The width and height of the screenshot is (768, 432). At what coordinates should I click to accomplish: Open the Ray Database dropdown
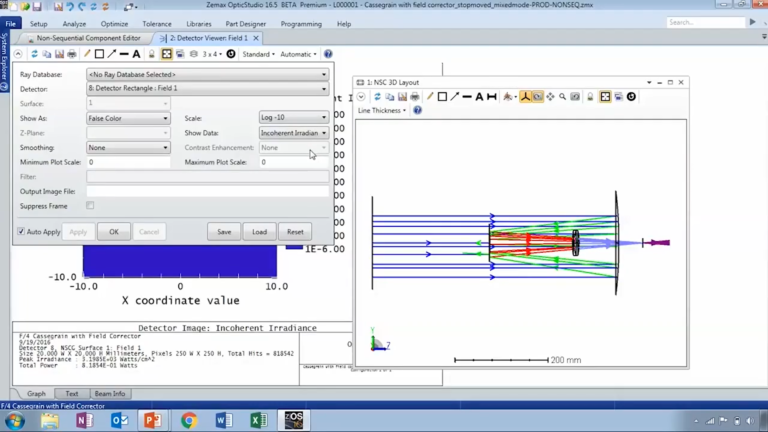pos(207,74)
